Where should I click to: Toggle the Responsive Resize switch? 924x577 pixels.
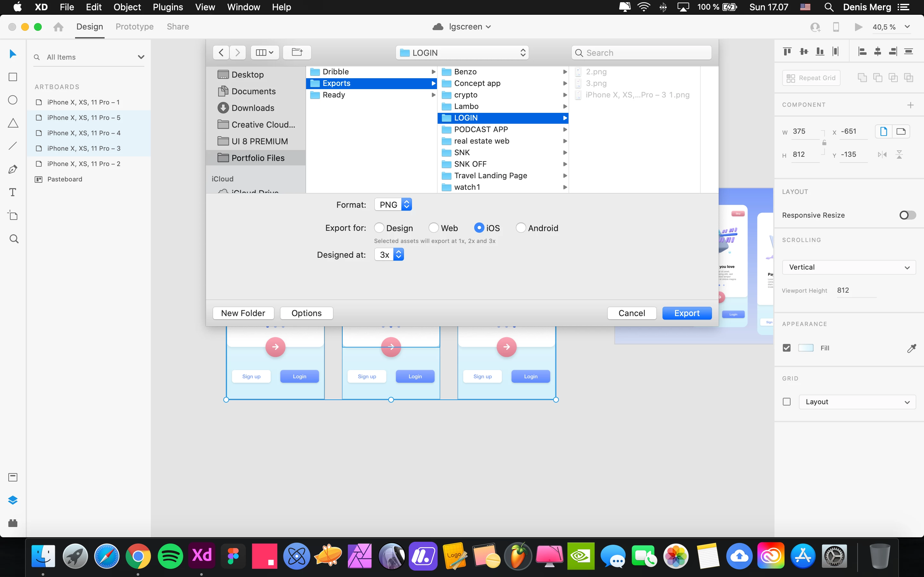[907, 215]
